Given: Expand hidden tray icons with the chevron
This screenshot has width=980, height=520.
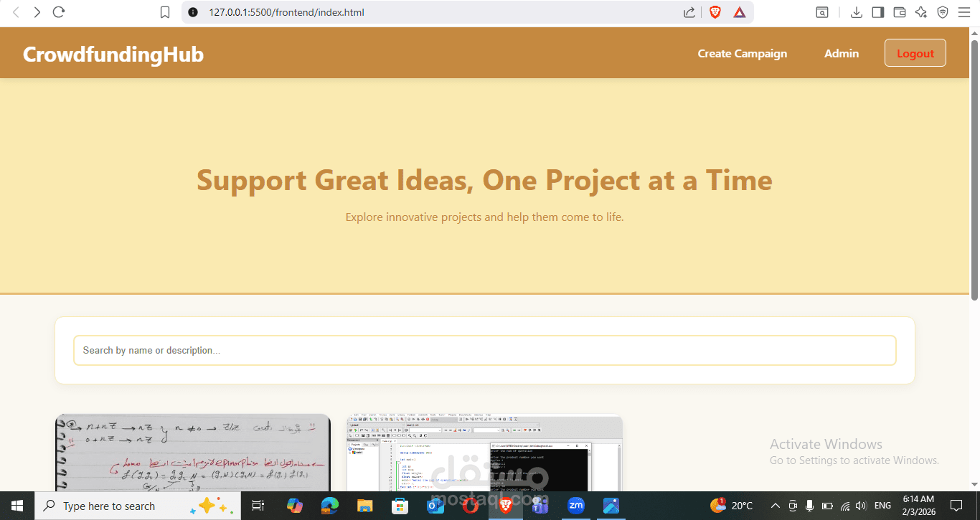Looking at the screenshot, I should click(x=776, y=506).
